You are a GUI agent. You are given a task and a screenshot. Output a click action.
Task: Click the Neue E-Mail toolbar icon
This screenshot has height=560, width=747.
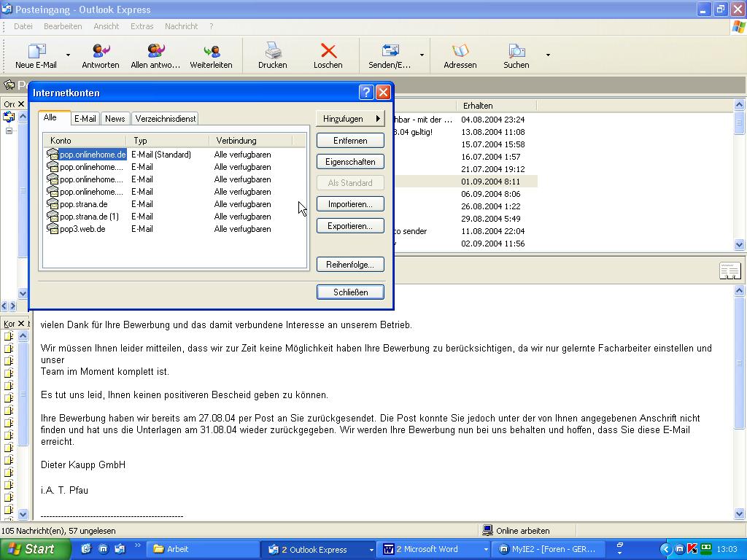point(36,51)
